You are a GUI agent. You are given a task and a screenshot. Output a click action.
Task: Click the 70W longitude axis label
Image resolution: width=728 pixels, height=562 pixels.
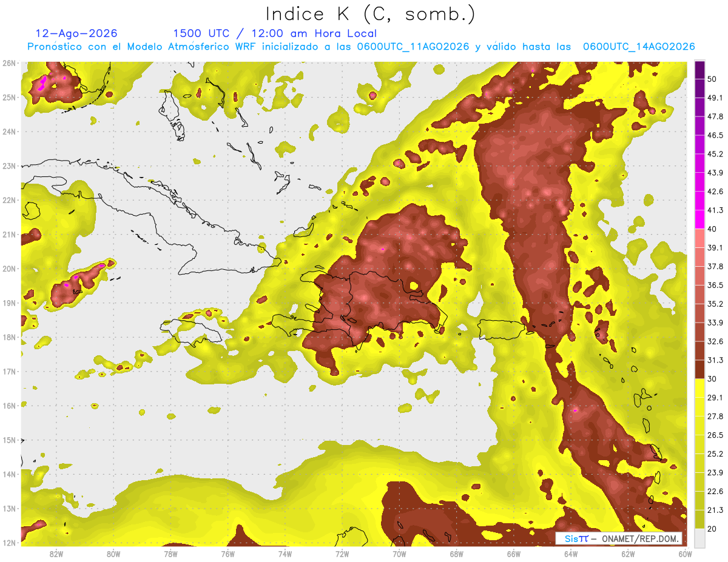399,554
